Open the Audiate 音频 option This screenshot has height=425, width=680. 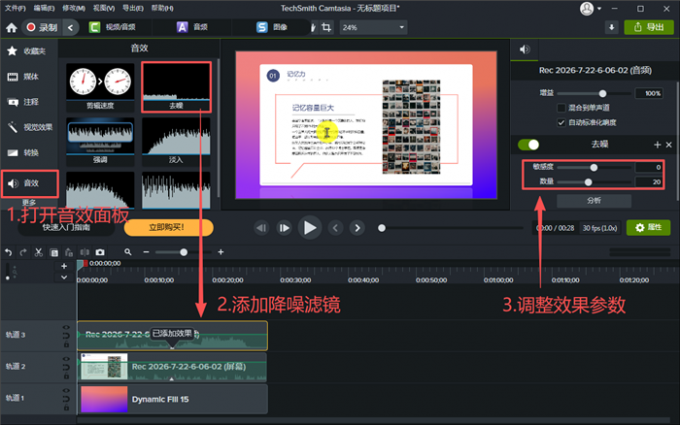[x=192, y=27]
